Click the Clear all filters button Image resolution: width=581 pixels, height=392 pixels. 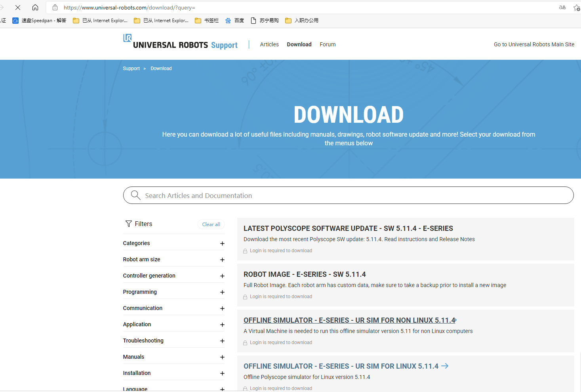click(211, 224)
